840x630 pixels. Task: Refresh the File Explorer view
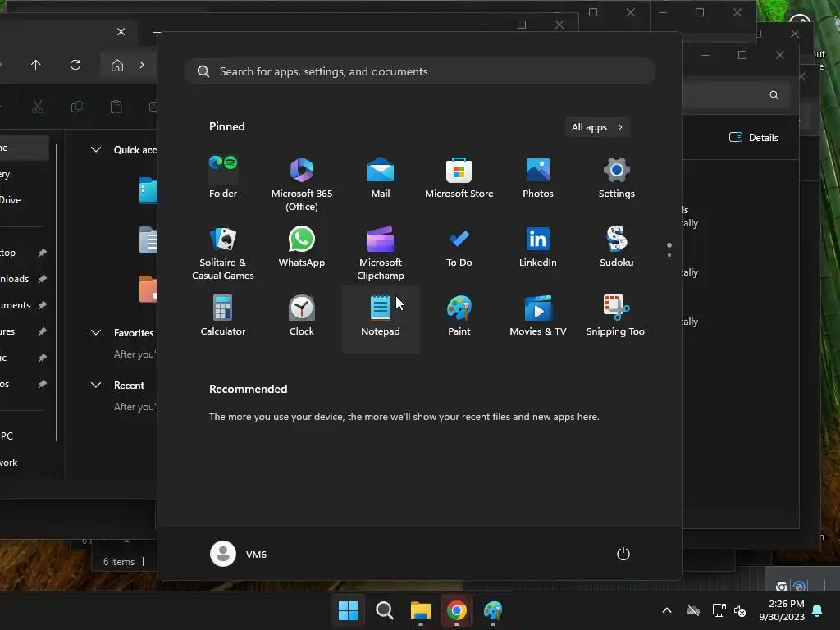coord(75,65)
